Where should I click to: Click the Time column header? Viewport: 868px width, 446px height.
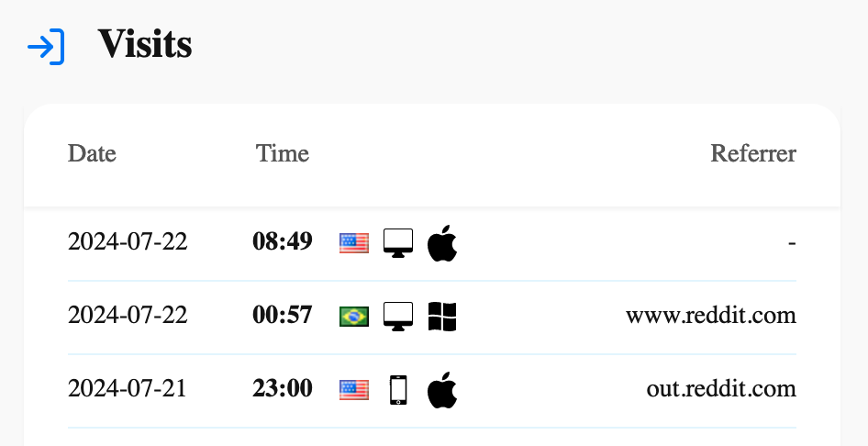pos(283,153)
